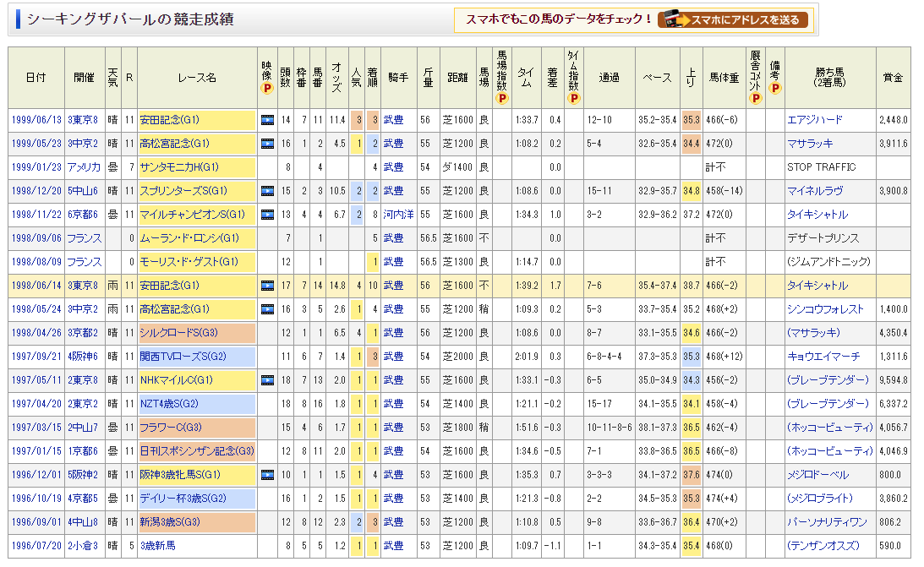The width and height of the screenshot is (924, 567).
Task: Open the デイリー杯3歳S(G2) race link
Action: 183,499
